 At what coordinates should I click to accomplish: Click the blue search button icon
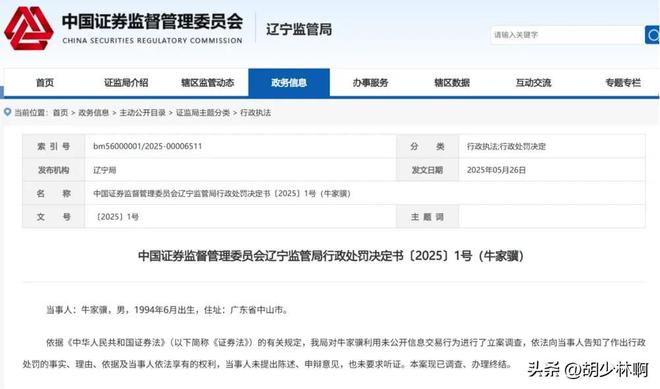pyautogui.click(x=652, y=35)
